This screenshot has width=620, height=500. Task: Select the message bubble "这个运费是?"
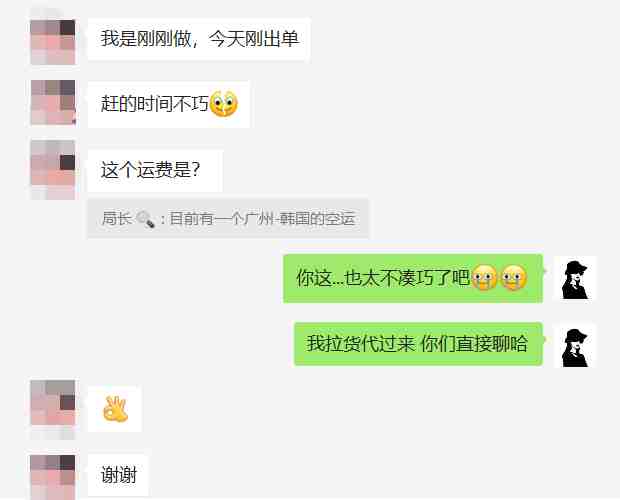tap(155, 171)
